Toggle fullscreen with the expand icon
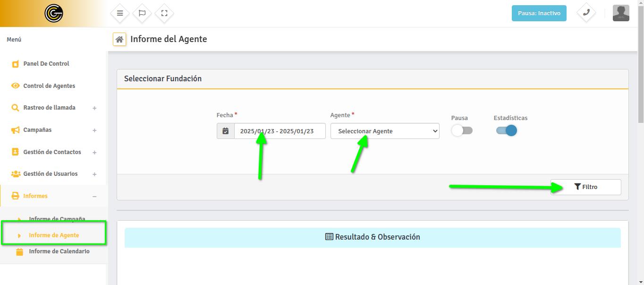The image size is (644, 285). point(164,13)
